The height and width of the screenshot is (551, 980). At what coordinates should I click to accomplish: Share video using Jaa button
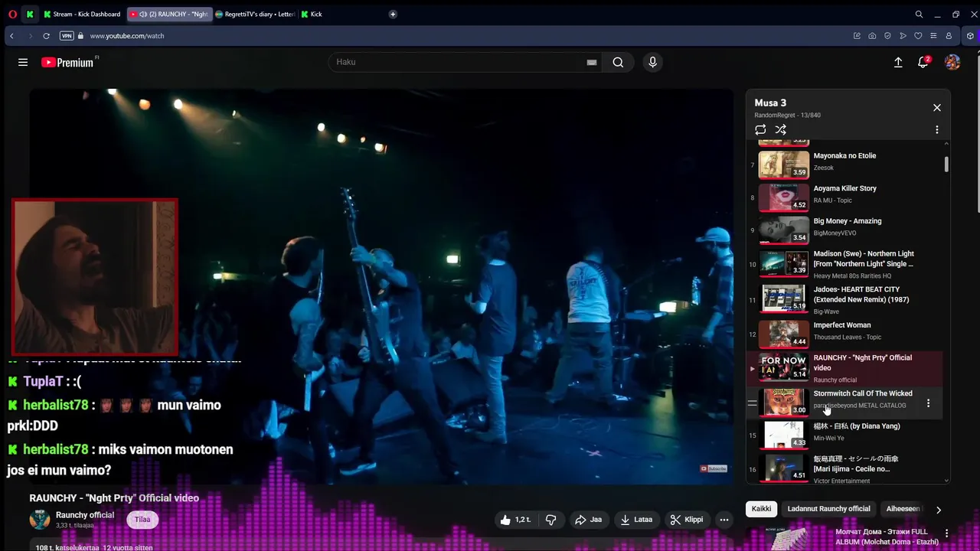pyautogui.click(x=588, y=520)
